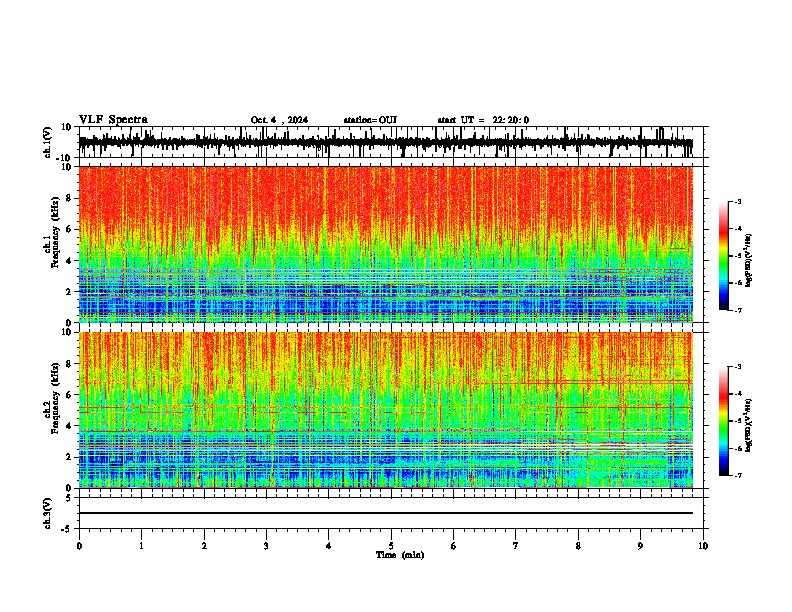The image size is (792, 612).
Task: Click the "10" tick on the time axis
Action: [703, 546]
